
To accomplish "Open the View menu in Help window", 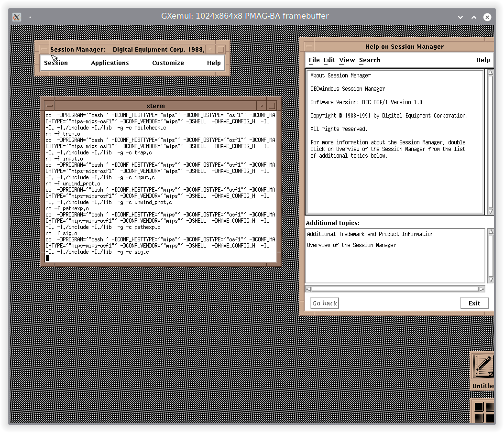I will coord(347,60).
